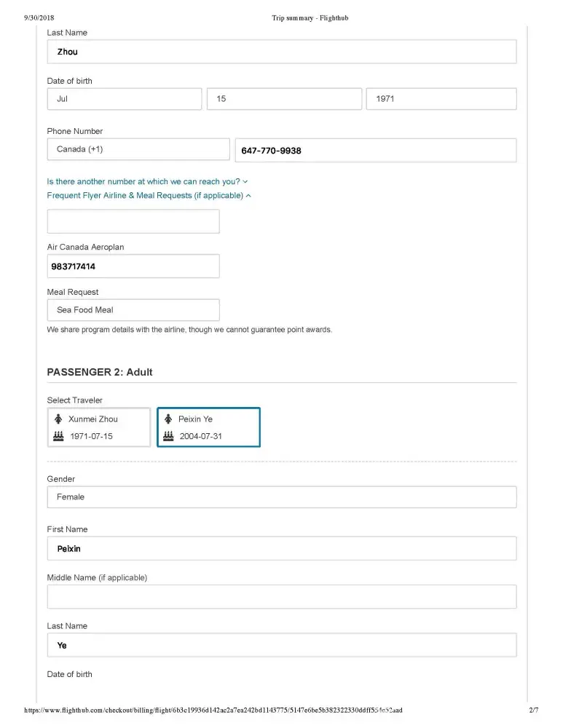
Task: Click the First Name field containing Peixin
Action: pyautogui.click(x=282, y=548)
